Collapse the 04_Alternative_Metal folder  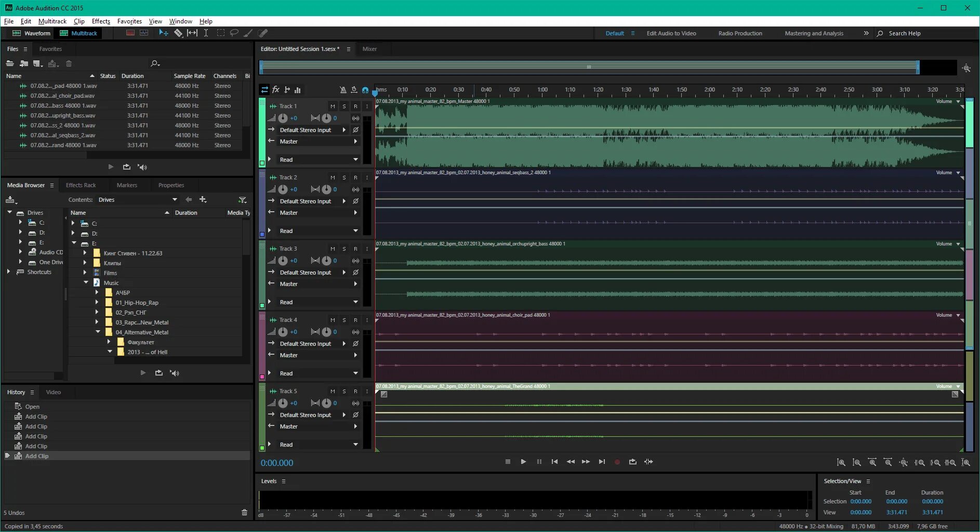98,332
